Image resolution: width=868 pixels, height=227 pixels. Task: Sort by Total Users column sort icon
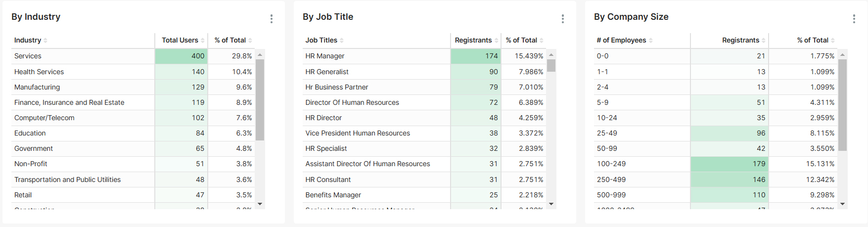click(203, 41)
